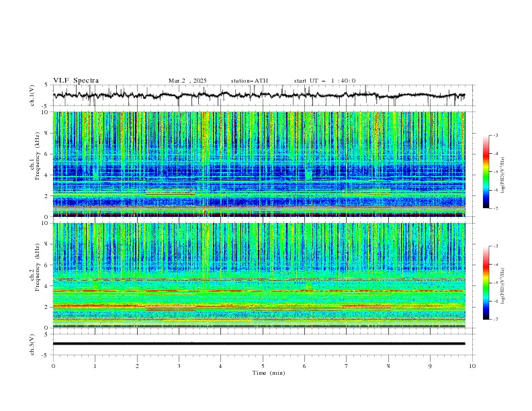Click the ch.2 Frequency (kHz) axis label
The height and width of the screenshot is (411, 532).
click(x=35, y=267)
